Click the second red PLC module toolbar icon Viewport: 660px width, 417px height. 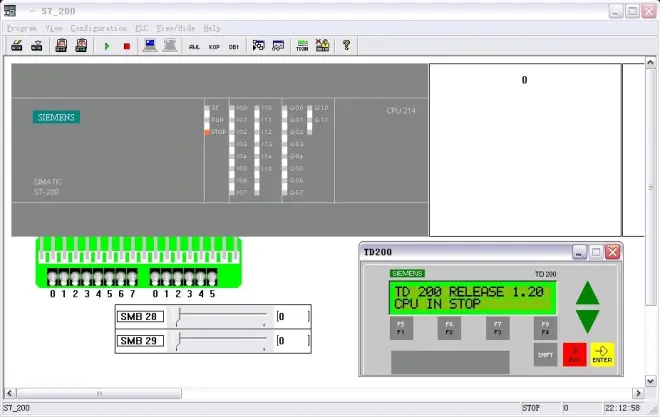81,45
